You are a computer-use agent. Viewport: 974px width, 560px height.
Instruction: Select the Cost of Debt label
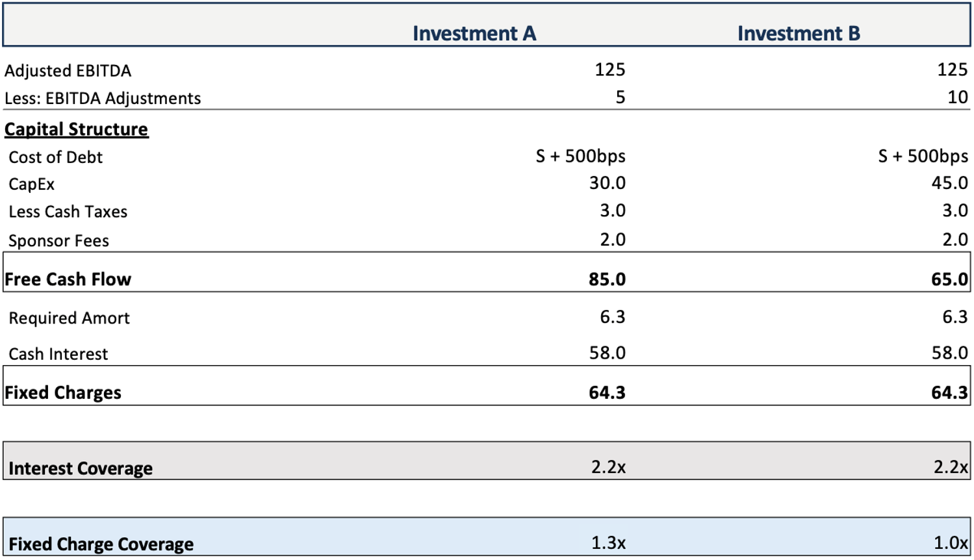point(55,157)
